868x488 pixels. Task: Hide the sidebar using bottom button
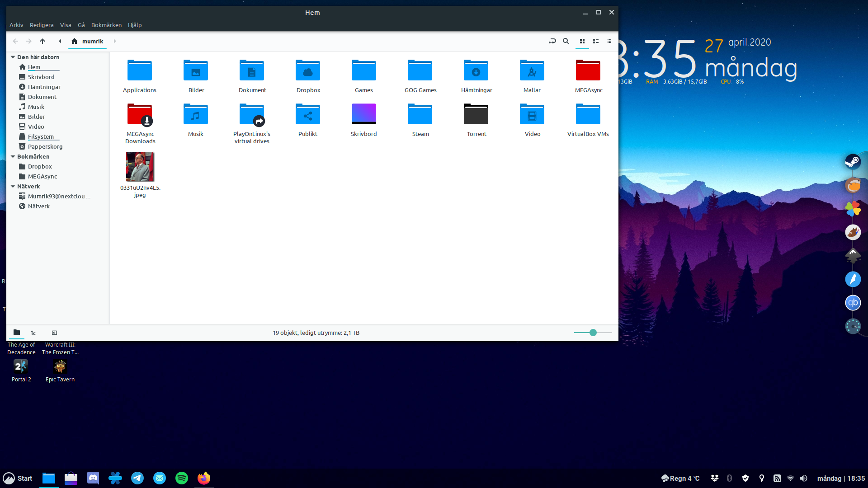[x=54, y=333]
